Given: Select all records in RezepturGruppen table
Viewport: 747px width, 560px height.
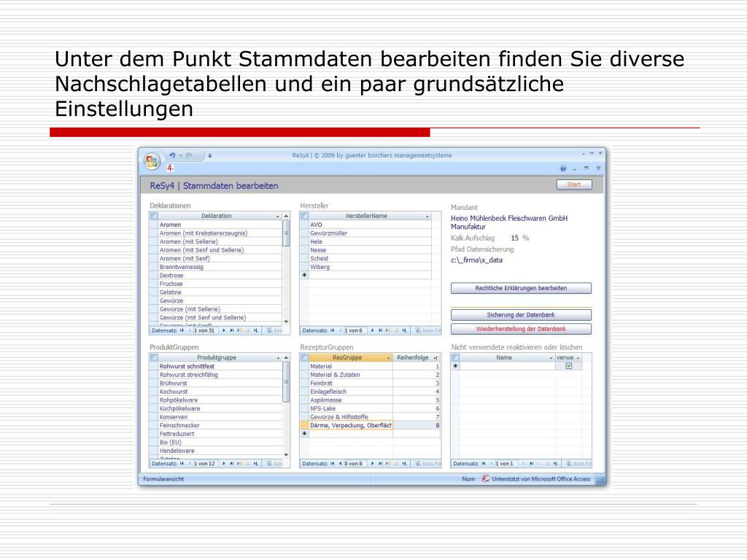Looking at the screenshot, I should click(x=304, y=357).
